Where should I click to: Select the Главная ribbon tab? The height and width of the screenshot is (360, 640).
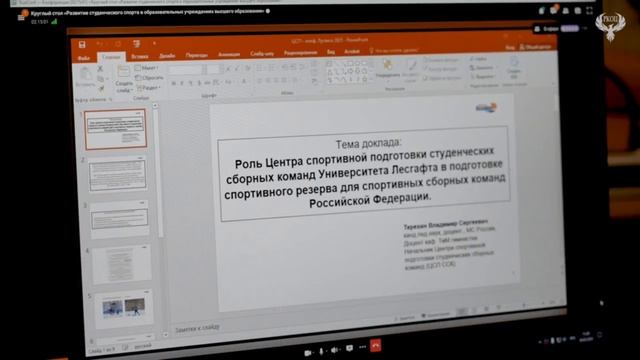tap(111, 57)
